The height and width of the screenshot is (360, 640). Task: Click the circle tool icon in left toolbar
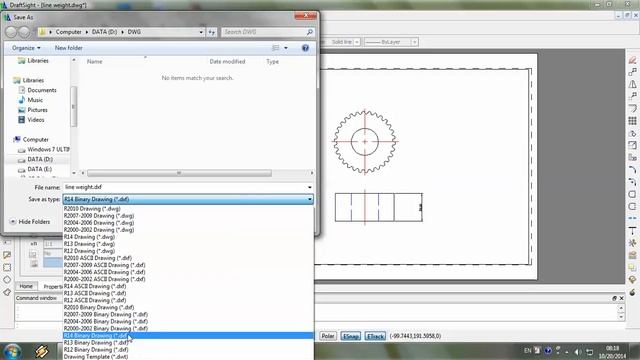click(x=7, y=280)
